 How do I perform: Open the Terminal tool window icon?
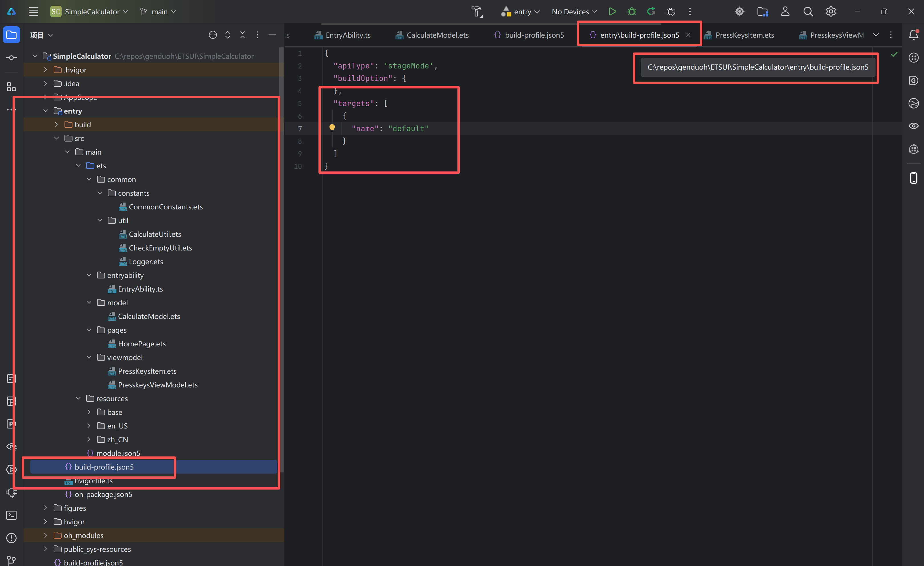pyautogui.click(x=11, y=515)
